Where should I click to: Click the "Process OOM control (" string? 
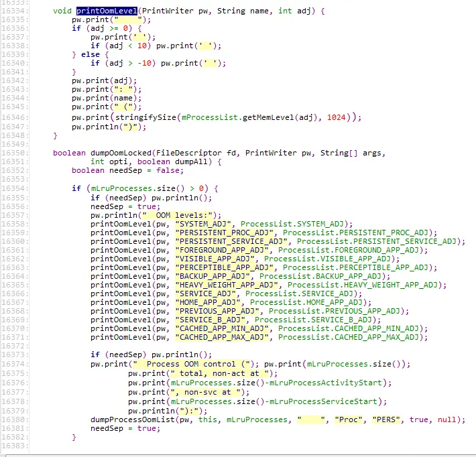coord(191,364)
